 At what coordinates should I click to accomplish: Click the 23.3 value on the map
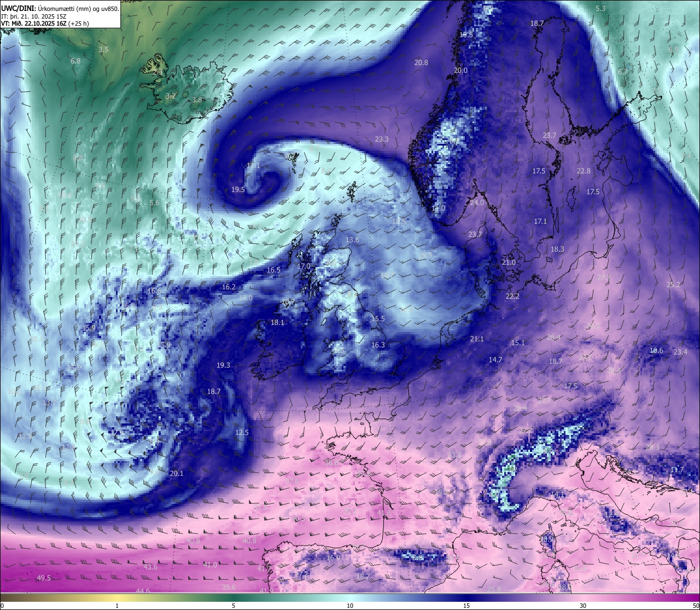click(382, 140)
